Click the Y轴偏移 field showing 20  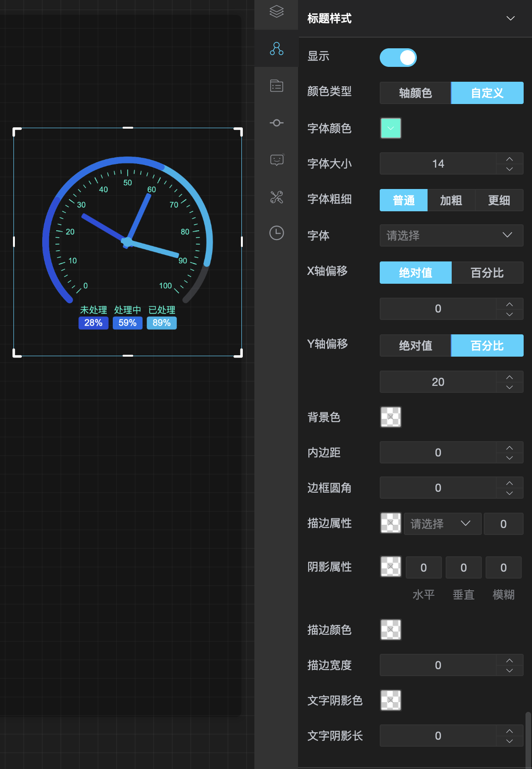(x=438, y=382)
